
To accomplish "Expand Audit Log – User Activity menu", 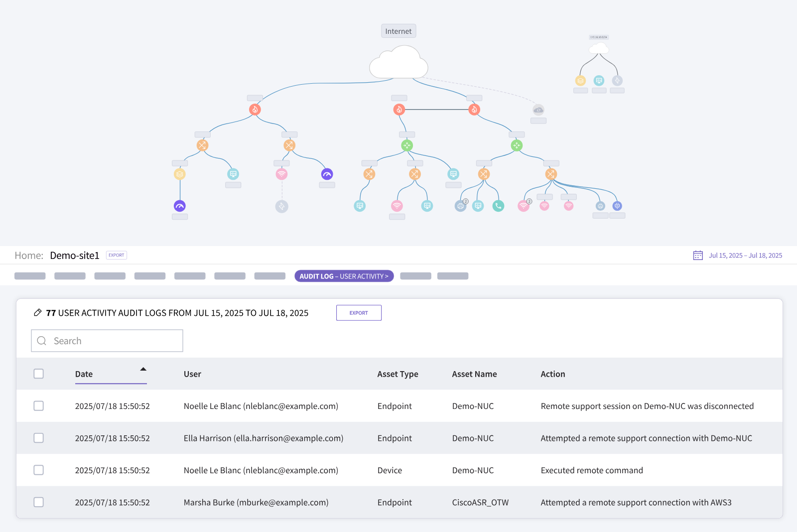I will click(x=344, y=276).
